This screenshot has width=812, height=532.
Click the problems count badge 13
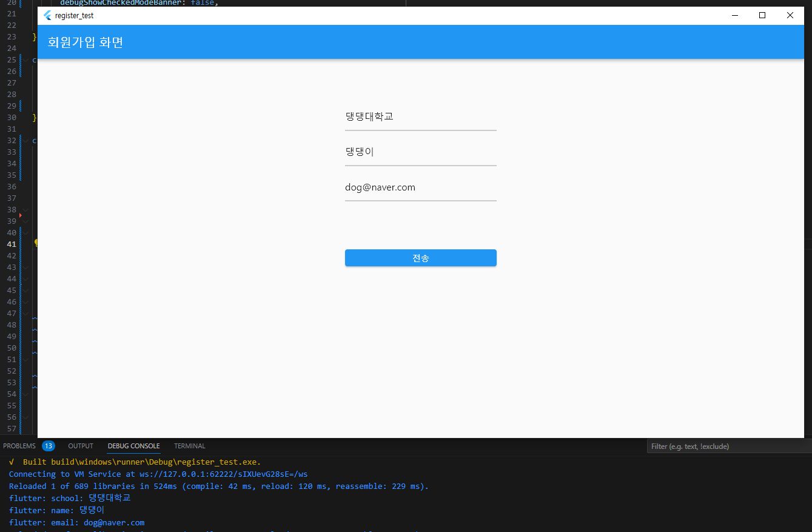tap(49, 446)
